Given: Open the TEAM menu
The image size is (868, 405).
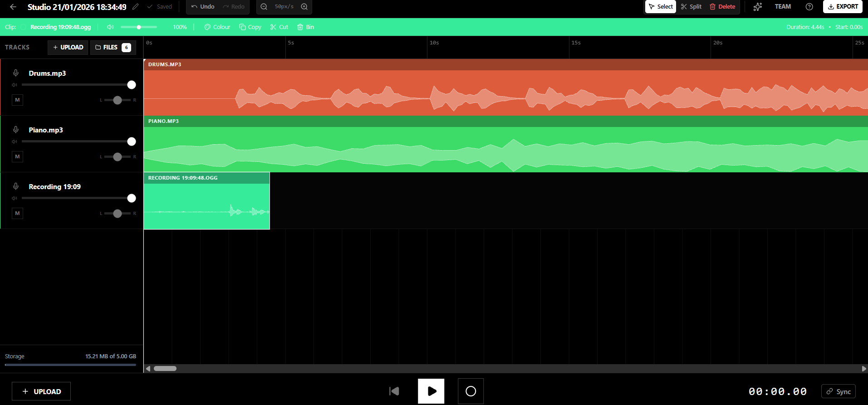Looking at the screenshot, I should click(783, 7).
